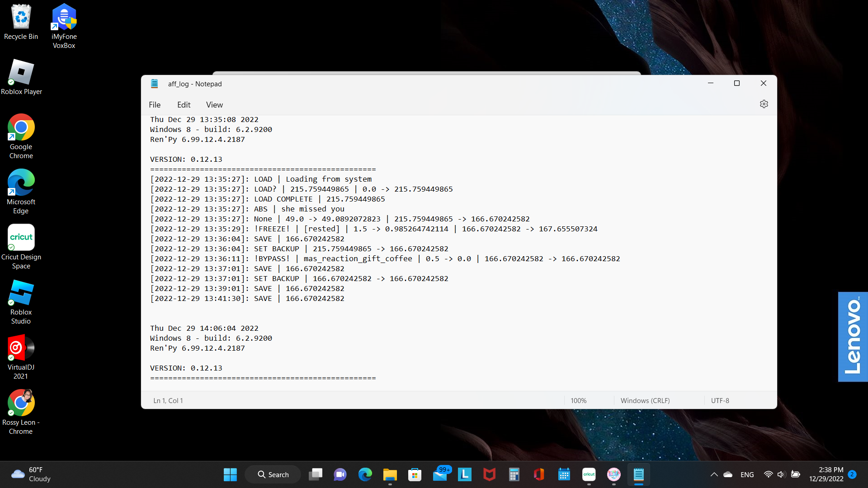Click the taskbar Search box
This screenshot has width=868, height=488.
click(273, 474)
